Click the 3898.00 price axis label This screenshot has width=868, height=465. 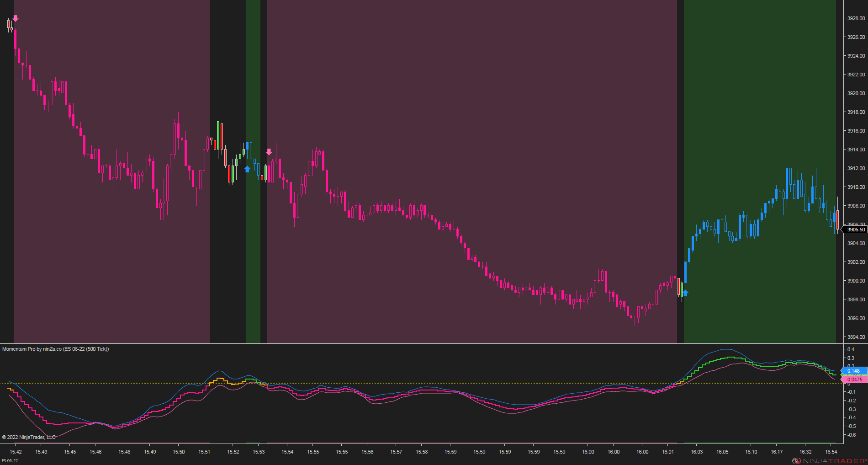(856, 299)
